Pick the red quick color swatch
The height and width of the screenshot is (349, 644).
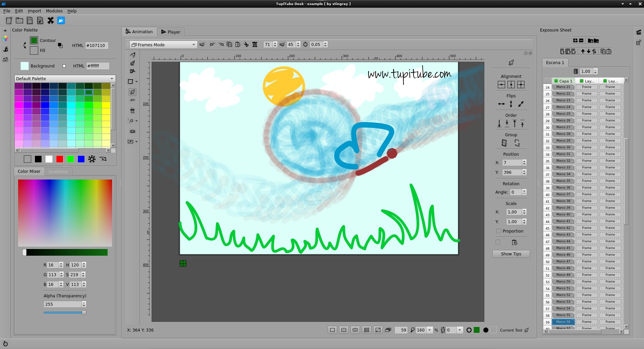click(60, 159)
